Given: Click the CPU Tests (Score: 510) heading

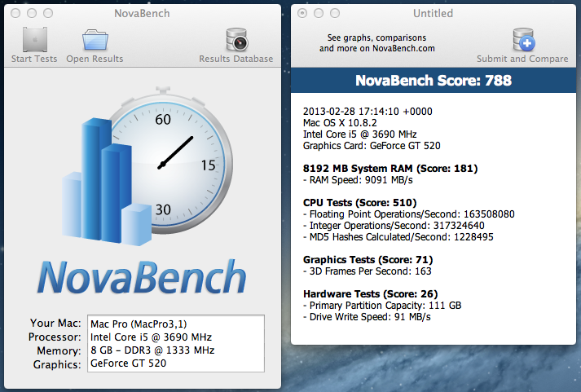Looking at the screenshot, I should [x=360, y=203].
